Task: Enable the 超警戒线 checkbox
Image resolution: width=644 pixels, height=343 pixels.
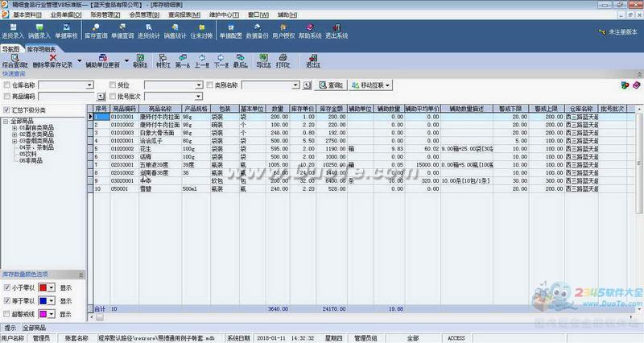Action: (x=6, y=314)
